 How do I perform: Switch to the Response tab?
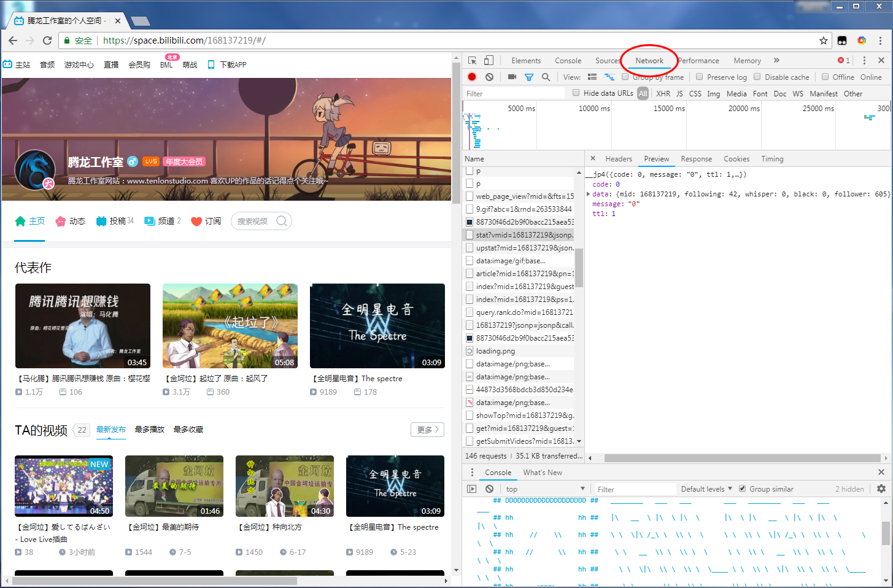[696, 159]
